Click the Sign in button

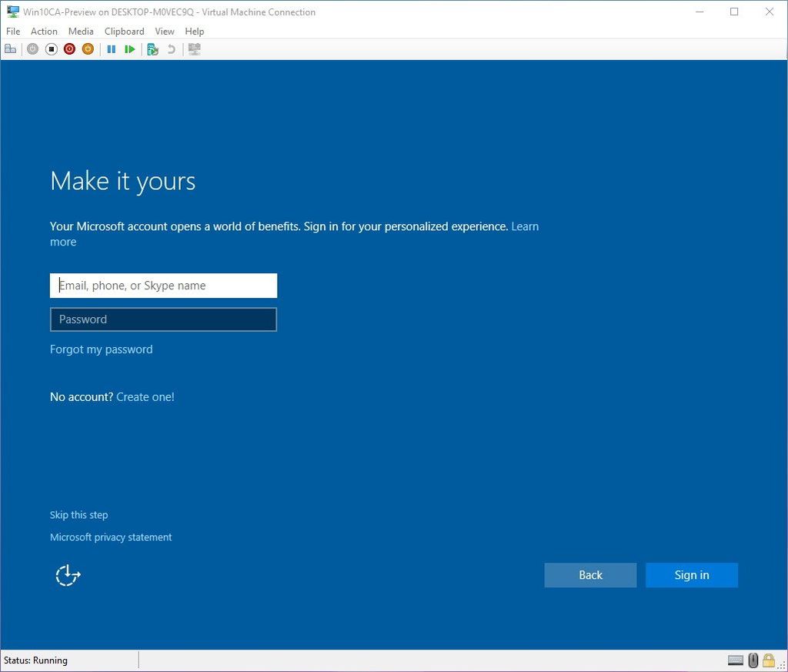[690, 575]
